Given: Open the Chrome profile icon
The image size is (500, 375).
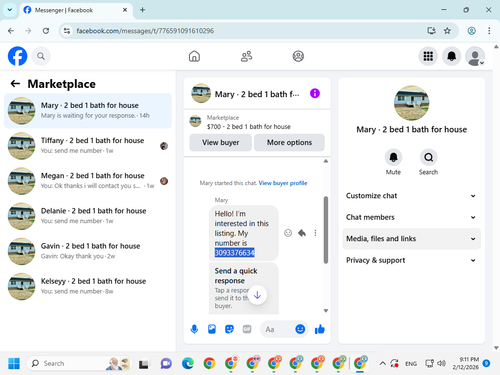Looking at the screenshot, I should [471, 31].
